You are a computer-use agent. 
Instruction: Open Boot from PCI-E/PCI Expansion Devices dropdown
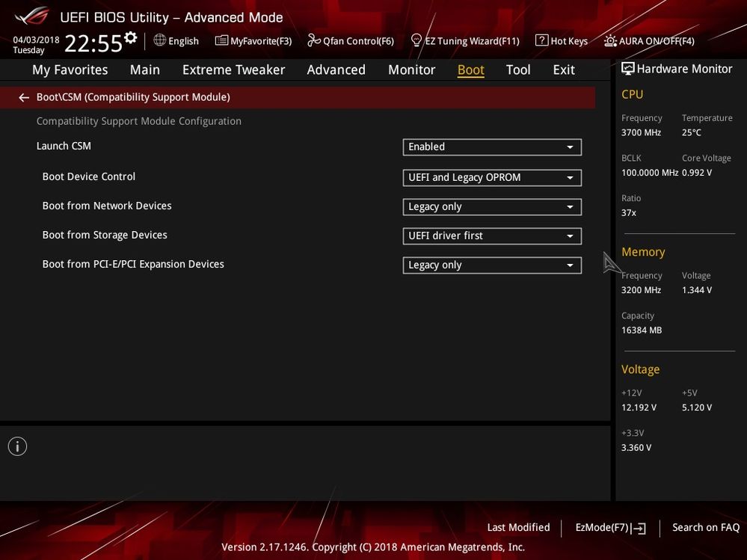point(492,265)
